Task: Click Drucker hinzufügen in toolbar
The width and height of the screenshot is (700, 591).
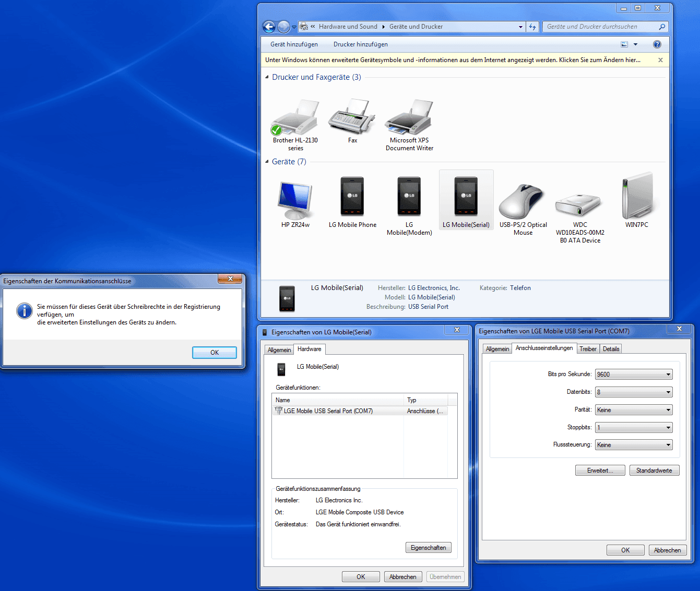Action: (361, 44)
